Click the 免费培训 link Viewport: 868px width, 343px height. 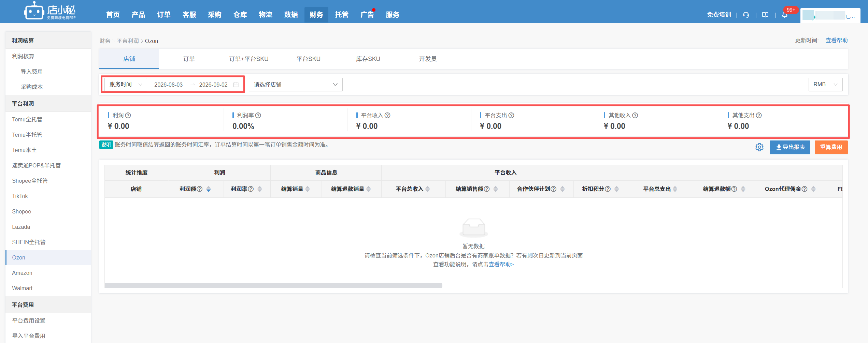pos(719,15)
